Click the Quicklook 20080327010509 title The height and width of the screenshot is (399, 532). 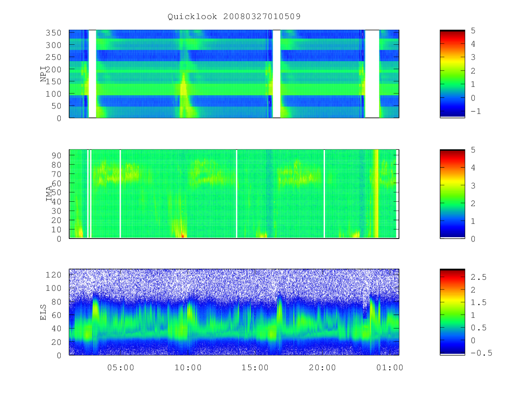234,16
